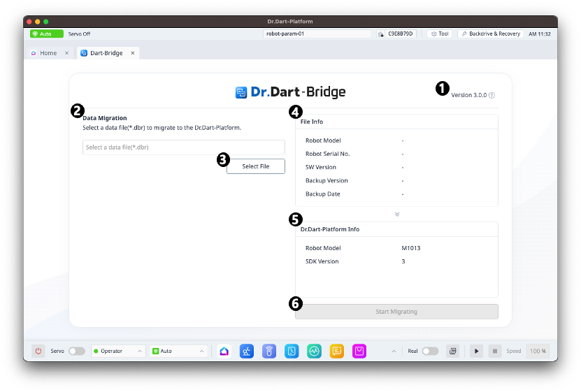The height and width of the screenshot is (392, 581).
Task: Open the orange message log icon
Action: pos(337,351)
